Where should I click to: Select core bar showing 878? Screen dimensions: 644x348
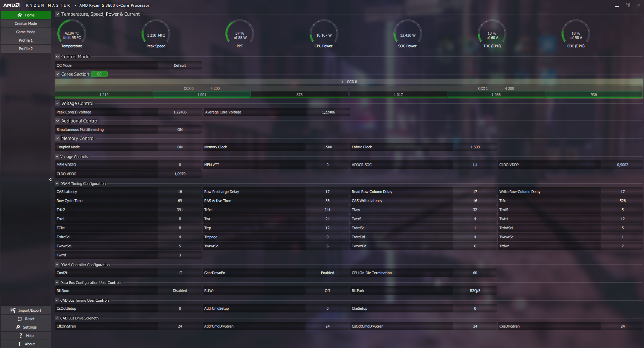pos(300,95)
